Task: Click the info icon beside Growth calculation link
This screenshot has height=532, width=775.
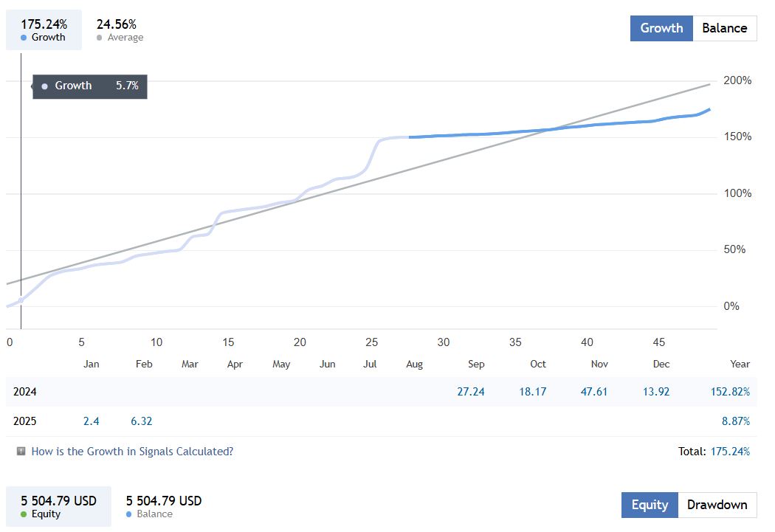Action: click(21, 451)
